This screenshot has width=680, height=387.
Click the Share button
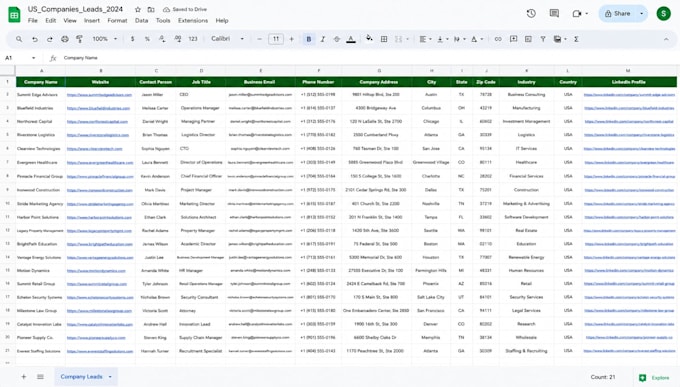coord(618,13)
